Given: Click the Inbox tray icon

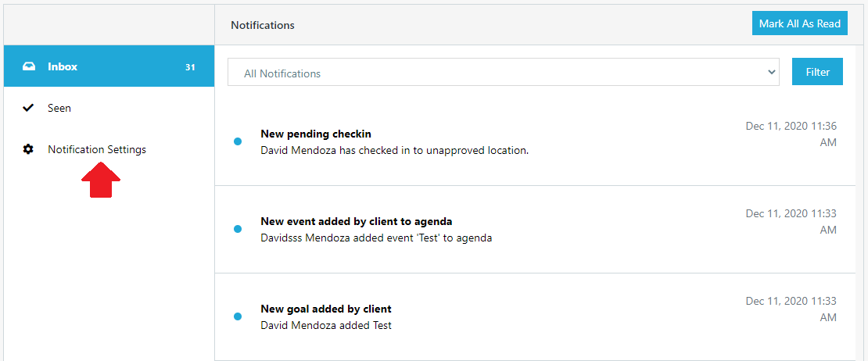Looking at the screenshot, I should point(29,66).
